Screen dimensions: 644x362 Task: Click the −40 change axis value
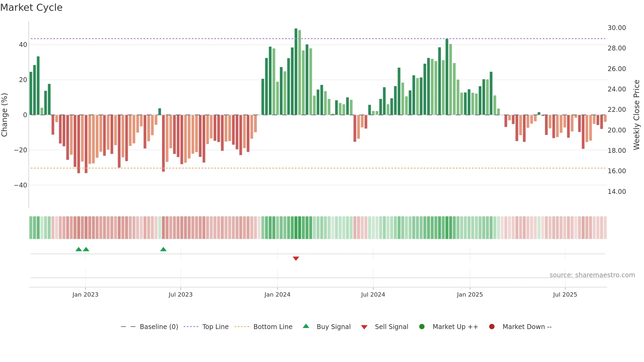(21, 185)
